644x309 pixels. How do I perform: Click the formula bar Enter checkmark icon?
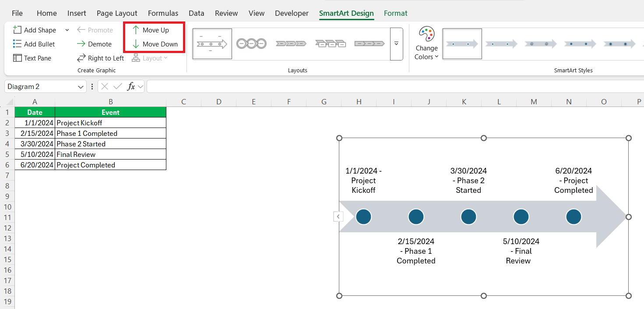pos(117,87)
